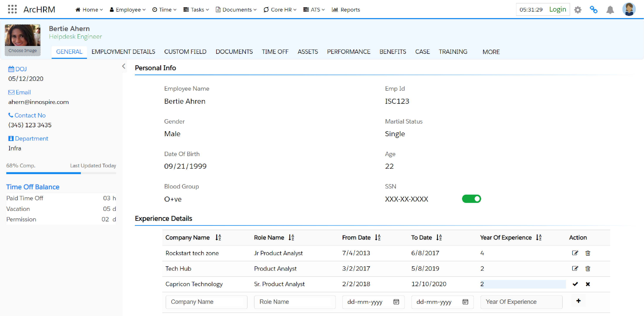This screenshot has height=316, width=644.
Task: Add new experience row with plus icon
Action: [578, 301]
